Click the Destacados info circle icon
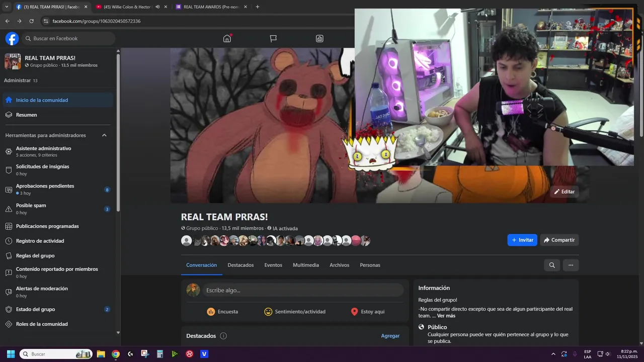Screen dimensions: 644x362 point(223,336)
